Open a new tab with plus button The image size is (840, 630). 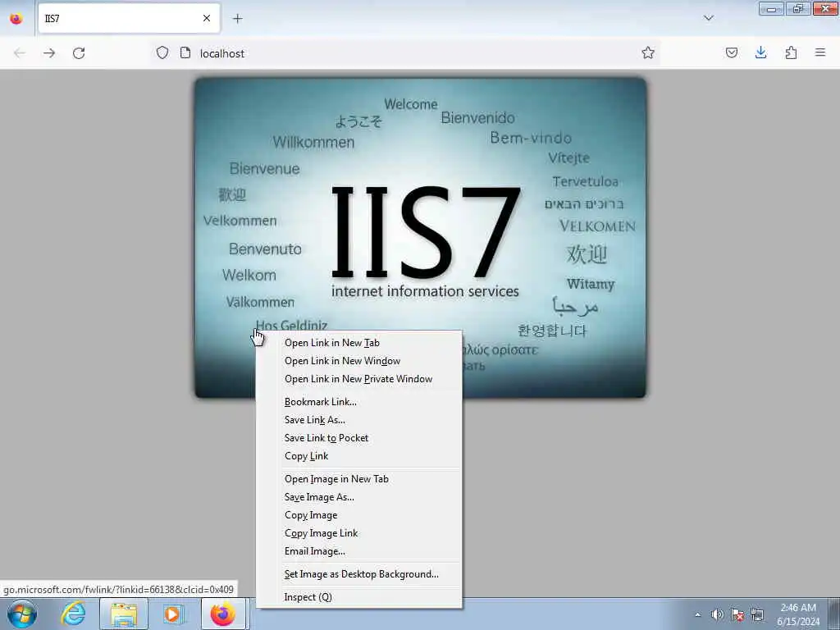tap(237, 19)
